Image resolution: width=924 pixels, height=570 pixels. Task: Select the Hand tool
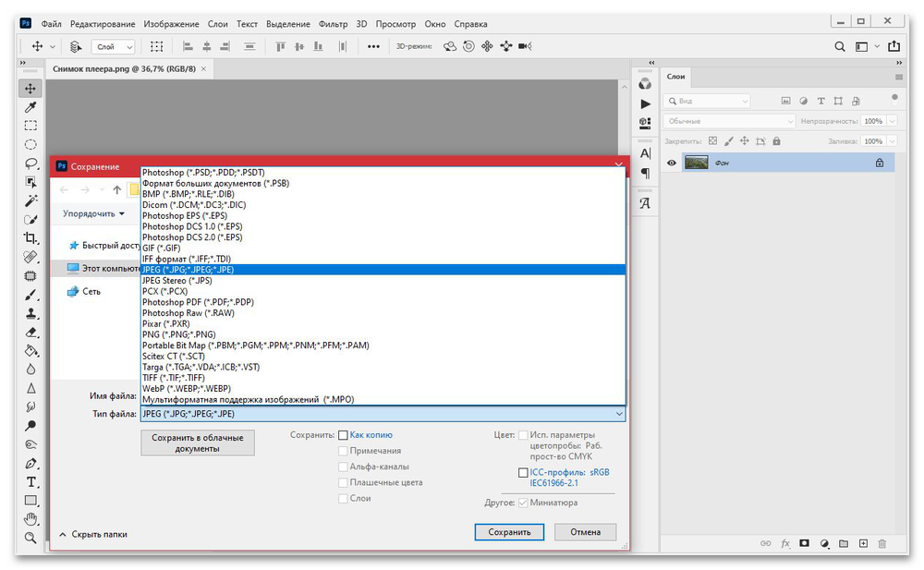click(30, 519)
